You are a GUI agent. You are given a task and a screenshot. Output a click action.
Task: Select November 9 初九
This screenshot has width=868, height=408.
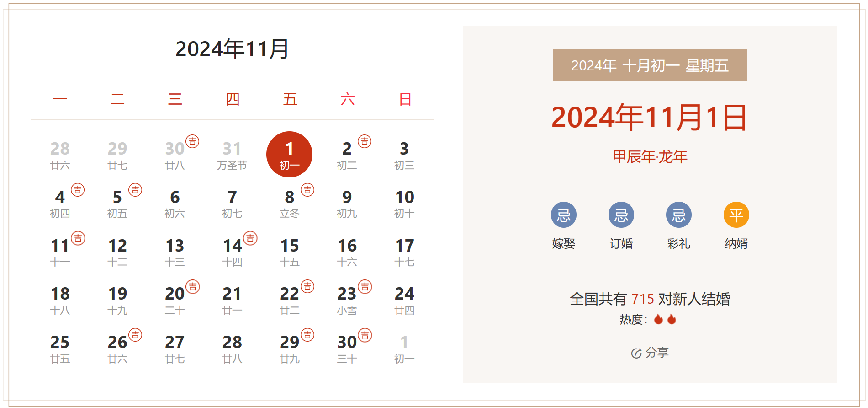[x=347, y=204]
